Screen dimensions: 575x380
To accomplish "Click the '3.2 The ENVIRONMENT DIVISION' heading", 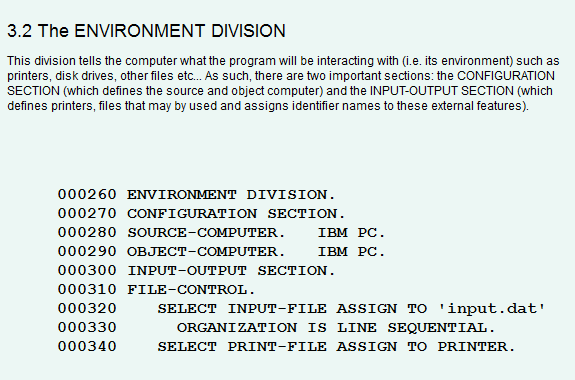I will 146,31.
